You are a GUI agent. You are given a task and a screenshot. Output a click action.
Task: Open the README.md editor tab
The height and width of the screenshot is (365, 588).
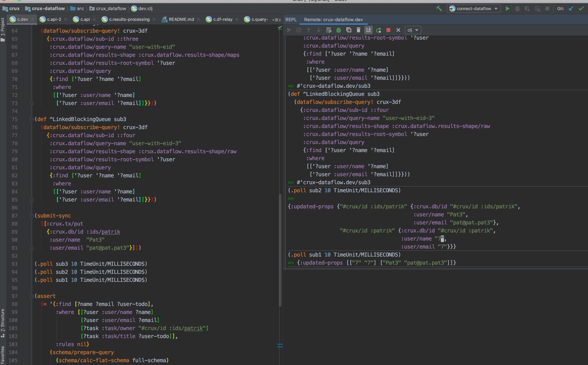click(181, 19)
